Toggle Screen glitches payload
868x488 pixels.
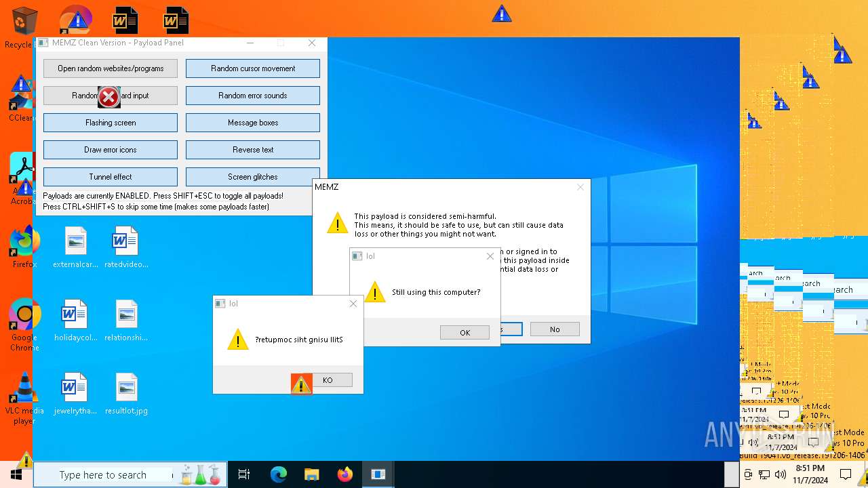[x=253, y=177]
